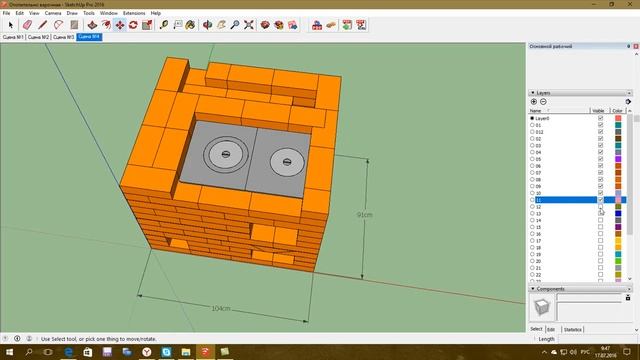Toggle visibility checkbox for layer 12
Viewport: 640px width, 360px height.
pyautogui.click(x=600, y=207)
